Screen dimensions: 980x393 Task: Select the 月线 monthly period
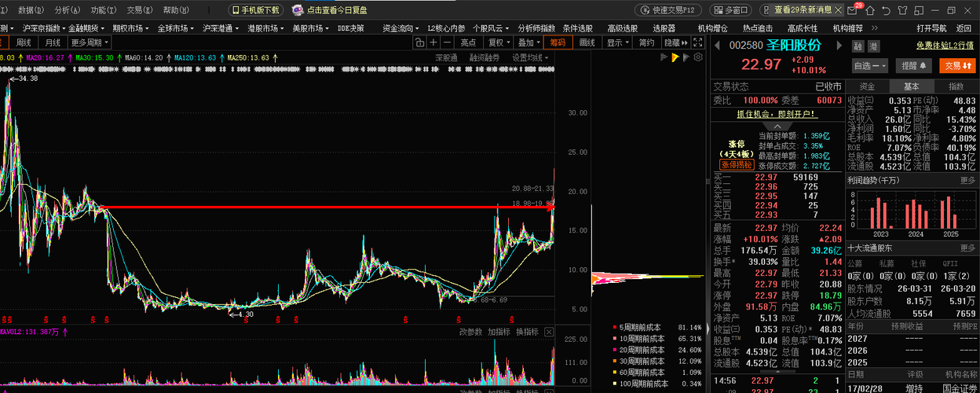coord(53,42)
